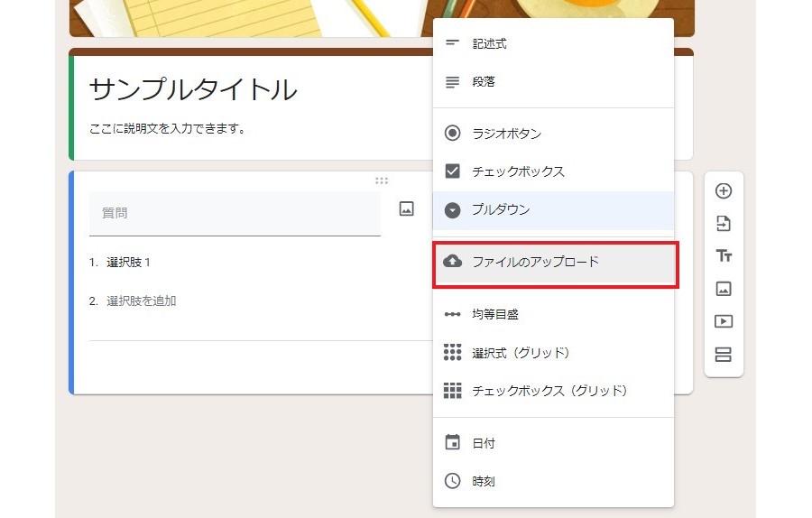Click image icon next to question field
This screenshot has height=518, width=812.
(407, 209)
